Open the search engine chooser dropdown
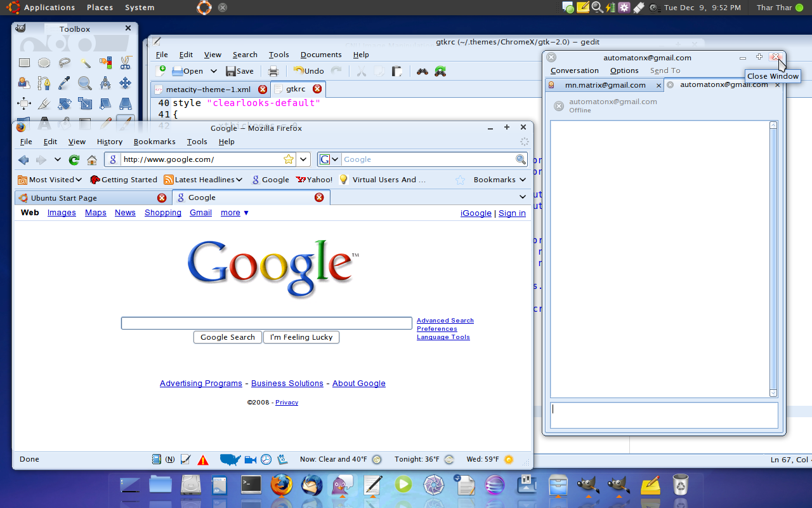Screen dimensions: 812x508 point(329,159)
